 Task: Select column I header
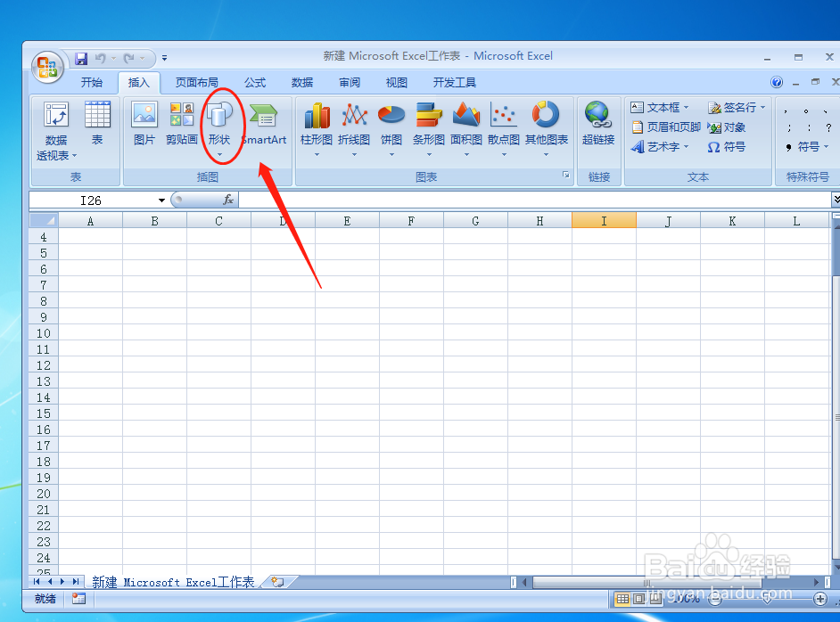(x=604, y=220)
